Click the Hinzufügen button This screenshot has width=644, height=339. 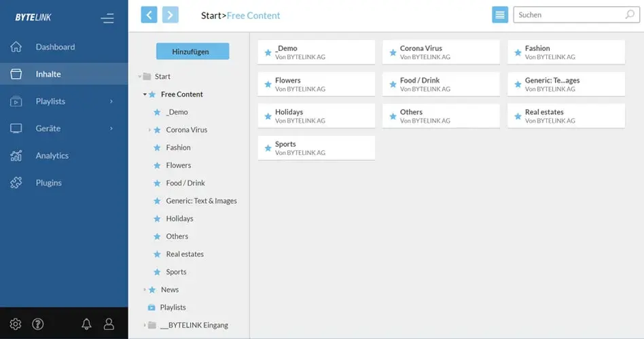(193, 52)
